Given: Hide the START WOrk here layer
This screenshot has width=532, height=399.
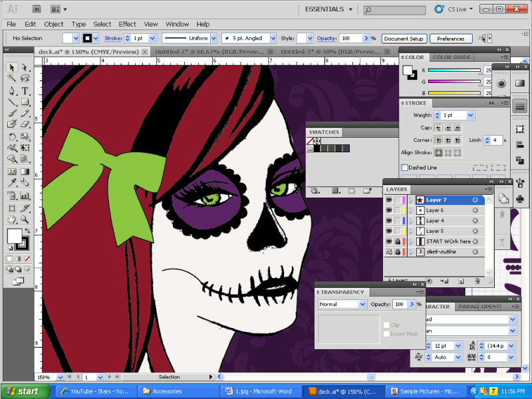Looking at the screenshot, I should click(389, 241).
